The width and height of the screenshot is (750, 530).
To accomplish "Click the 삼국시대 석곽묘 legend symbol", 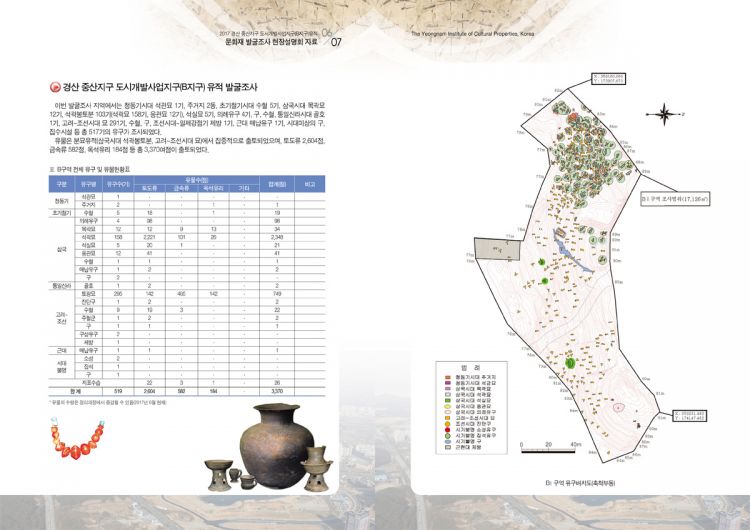I will pos(448,395).
